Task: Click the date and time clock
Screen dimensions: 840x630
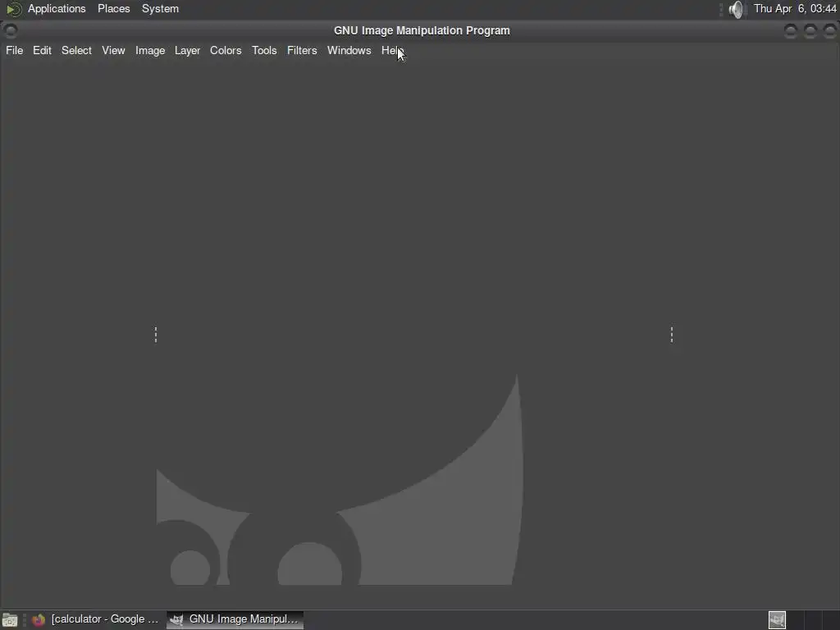Action: pyautogui.click(x=795, y=8)
